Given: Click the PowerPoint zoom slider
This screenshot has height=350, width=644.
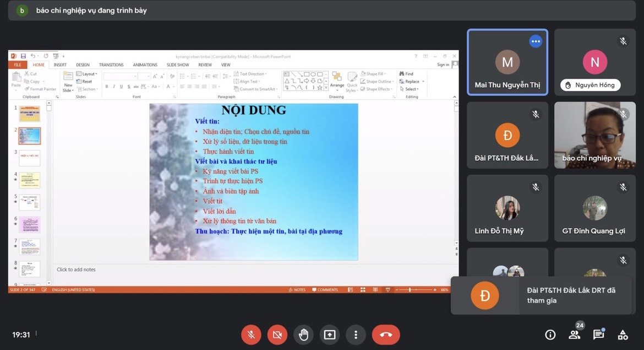Looking at the screenshot, I should click(410, 289).
